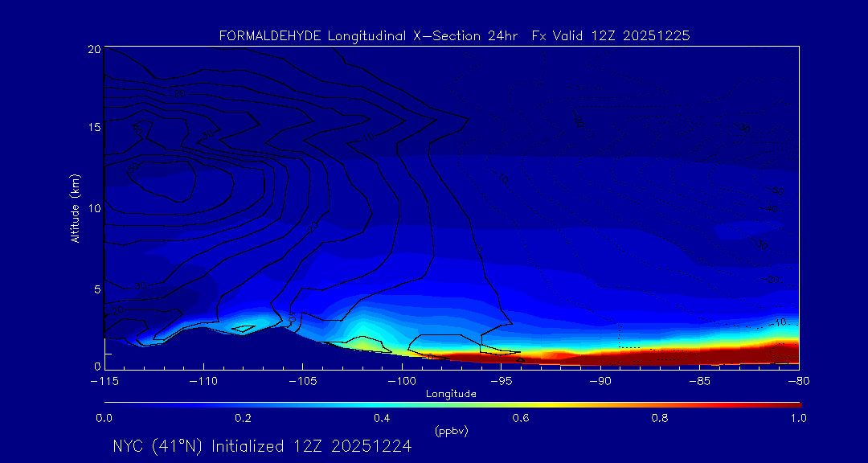This screenshot has width=868, height=463.
Task: Click the altitude axis tick label "15"
Action: coord(93,127)
